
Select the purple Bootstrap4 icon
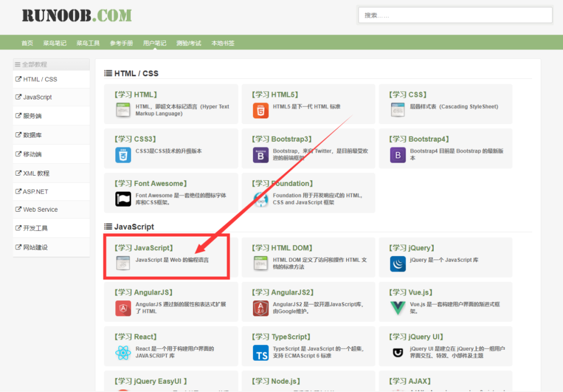(x=398, y=155)
